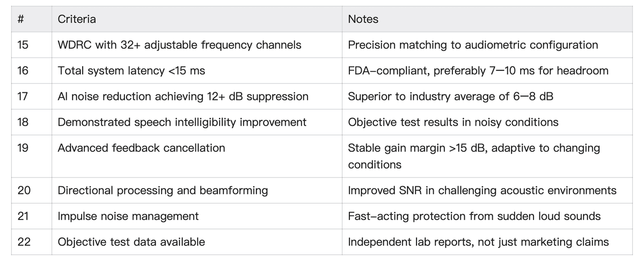Click 'Directional processing and beamforming' cell
The width and height of the screenshot is (644, 263).
(x=163, y=191)
